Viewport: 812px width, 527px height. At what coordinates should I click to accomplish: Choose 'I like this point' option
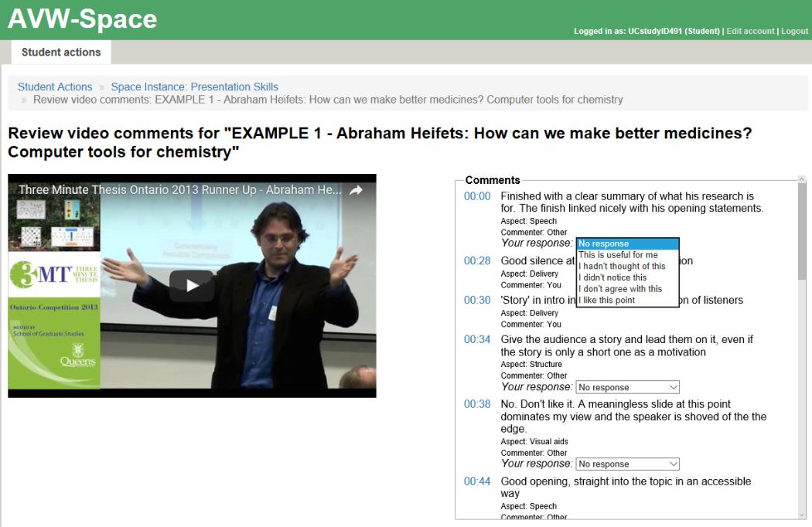(x=627, y=301)
